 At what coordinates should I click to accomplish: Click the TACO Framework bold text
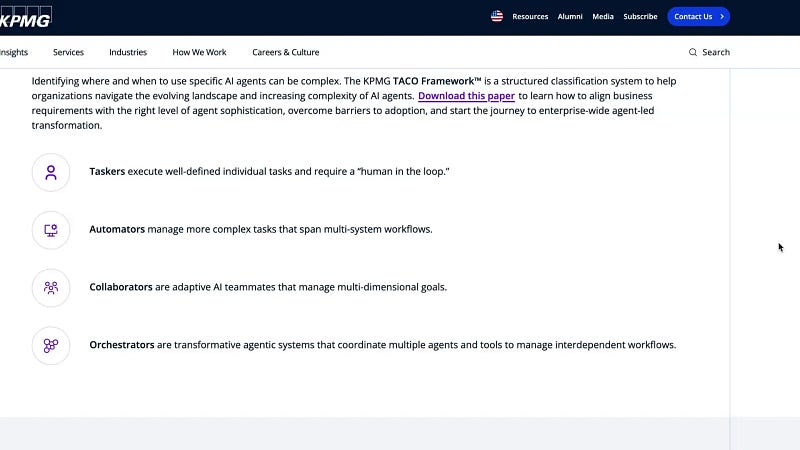(437, 81)
